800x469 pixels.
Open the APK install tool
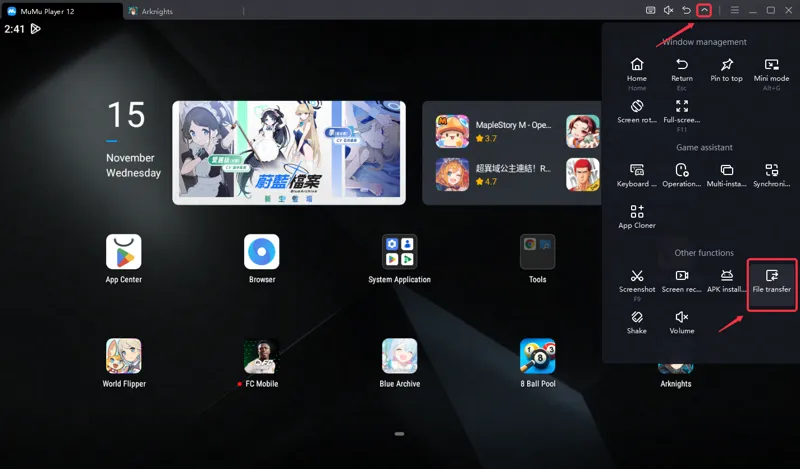tap(727, 276)
